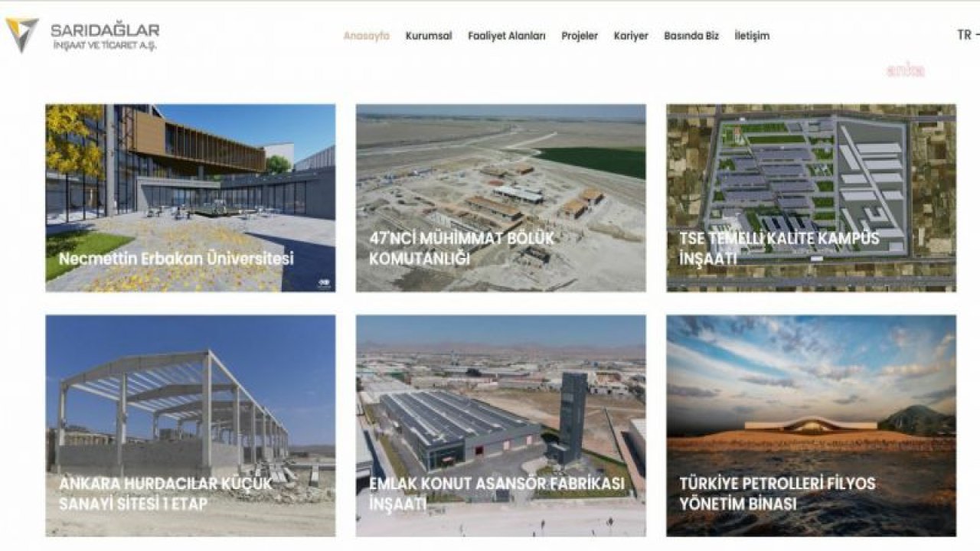Click the anka watermark logo
Screen dimensions: 980x551
coord(906,70)
